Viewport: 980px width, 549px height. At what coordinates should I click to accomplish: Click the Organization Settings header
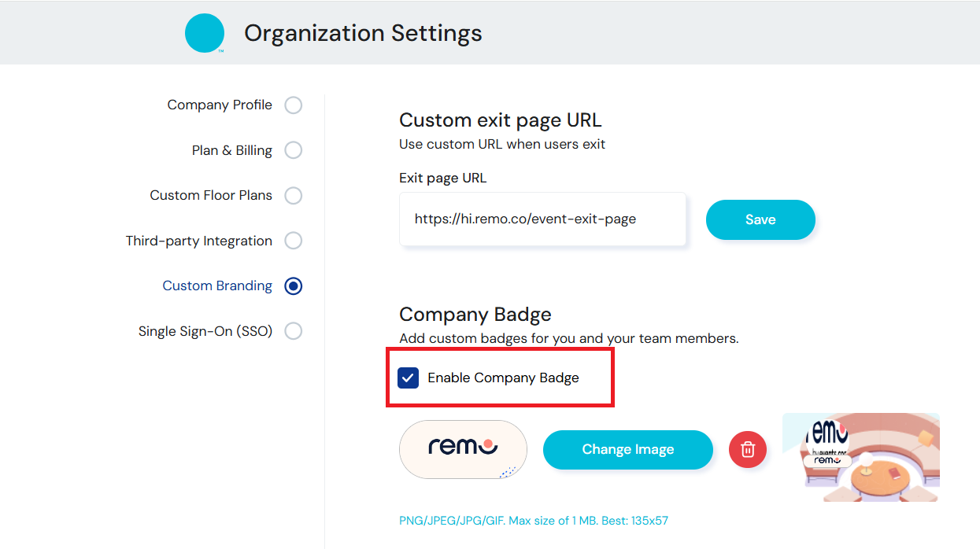click(363, 33)
